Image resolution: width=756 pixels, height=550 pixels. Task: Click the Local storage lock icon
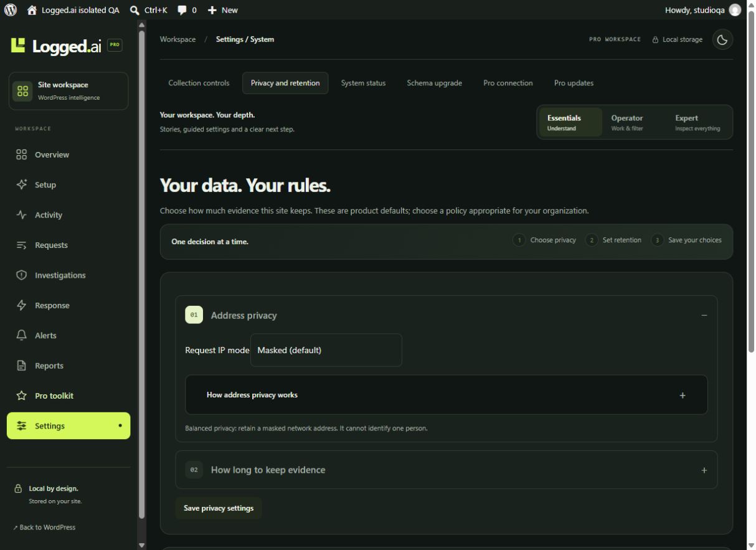(655, 40)
